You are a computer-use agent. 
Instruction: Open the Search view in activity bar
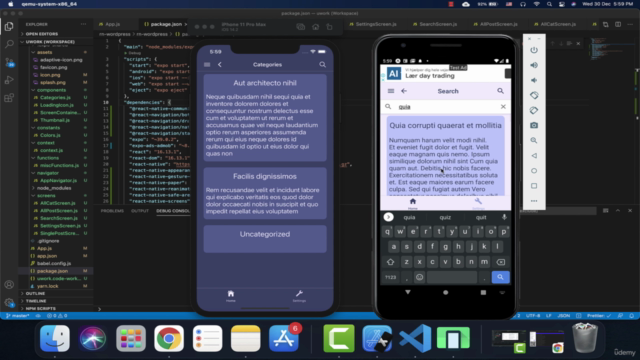tap(9, 44)
